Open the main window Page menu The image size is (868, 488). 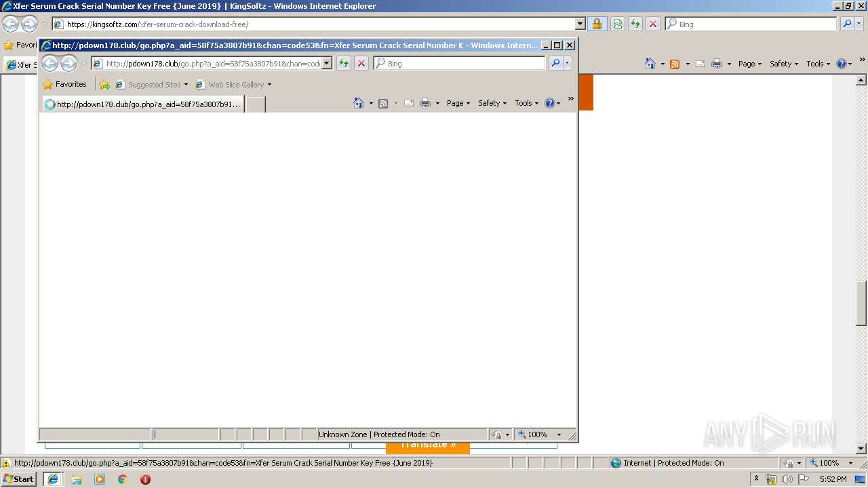(750, 64)
